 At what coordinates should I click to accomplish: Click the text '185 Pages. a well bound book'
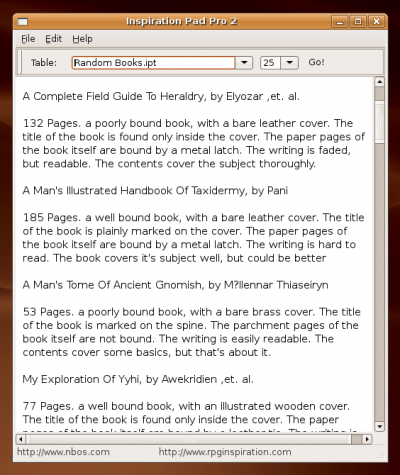(101, 218)
